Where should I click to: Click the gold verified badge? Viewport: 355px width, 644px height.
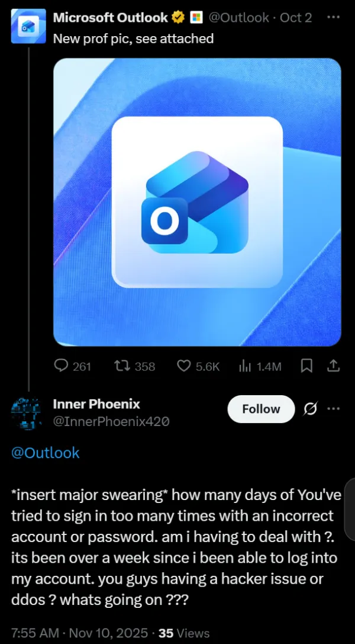(x=178, y=18)
